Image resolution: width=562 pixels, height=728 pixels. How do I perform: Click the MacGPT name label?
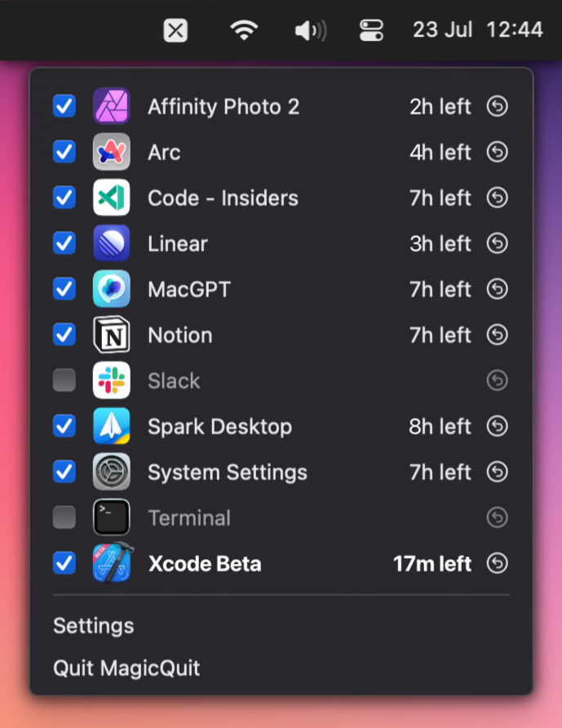(189, 290)
